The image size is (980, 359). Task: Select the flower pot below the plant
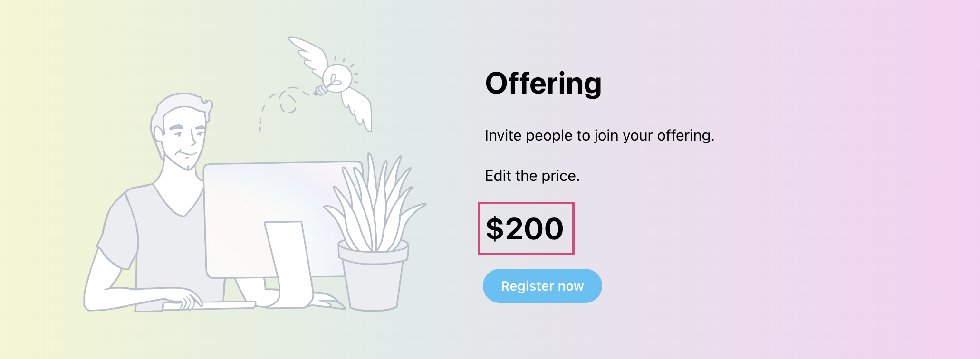coord(374,276)
